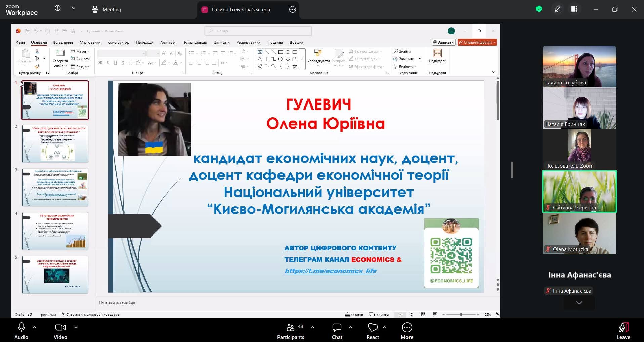
Task: Expand more participants chevron below video tiles
Action: pos(579,303)
